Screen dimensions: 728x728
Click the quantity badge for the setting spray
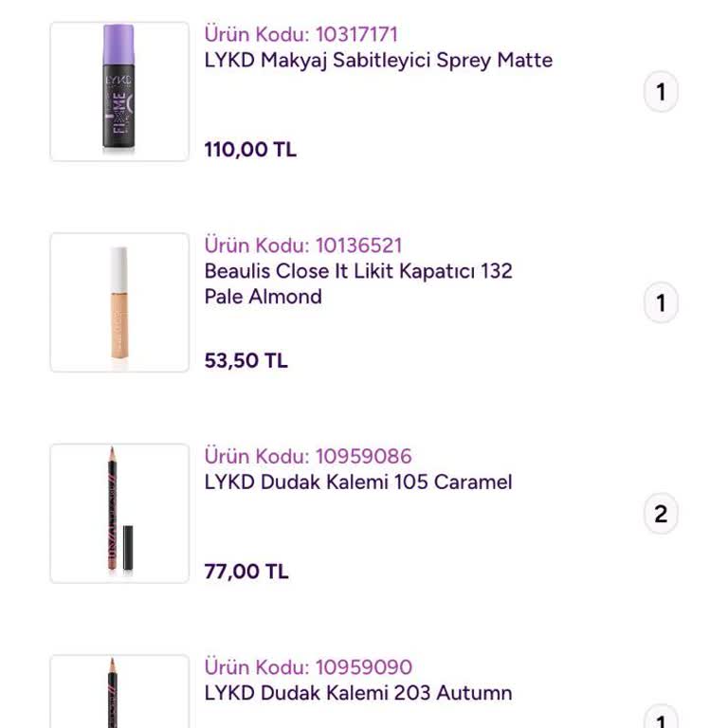[x=661, y=93]
